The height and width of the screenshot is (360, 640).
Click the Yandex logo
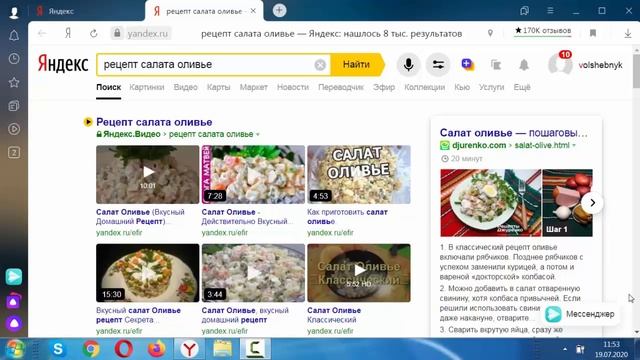click(63, 64)
